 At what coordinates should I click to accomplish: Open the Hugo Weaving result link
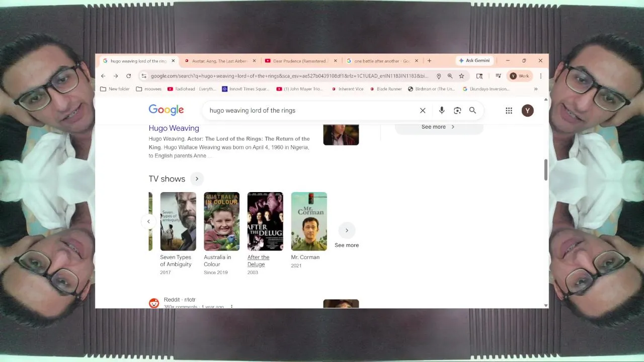click(x=174, y=128)
